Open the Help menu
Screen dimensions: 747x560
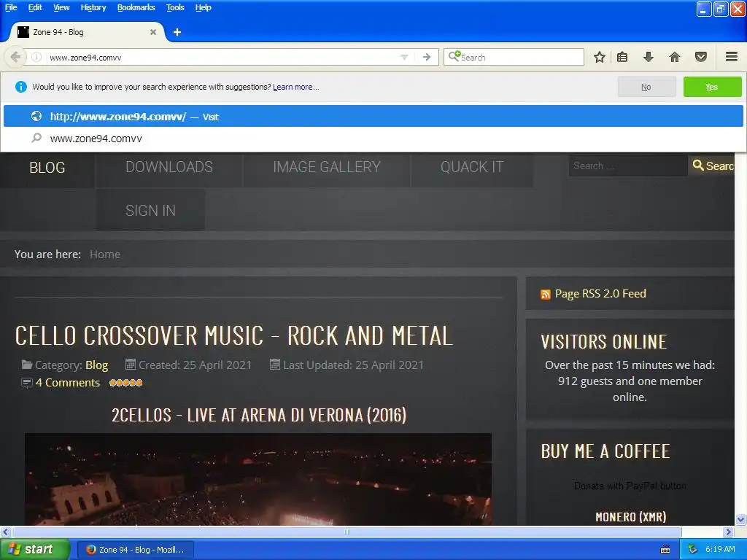203,7
